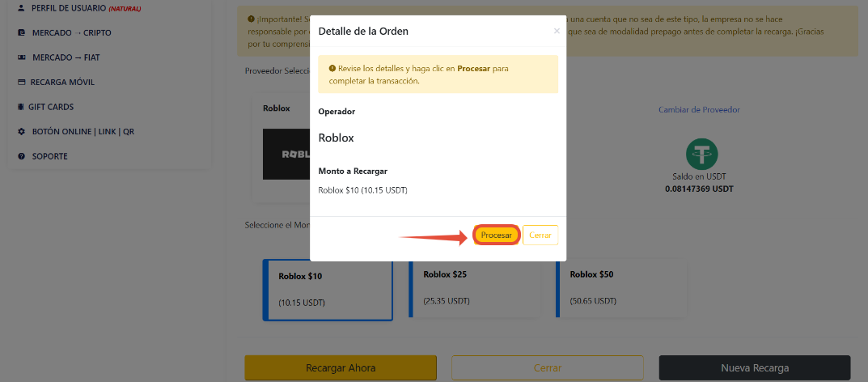868x382 pixels.
Task: Click the (50.65 USDT) price text
Action: [593, 301]
